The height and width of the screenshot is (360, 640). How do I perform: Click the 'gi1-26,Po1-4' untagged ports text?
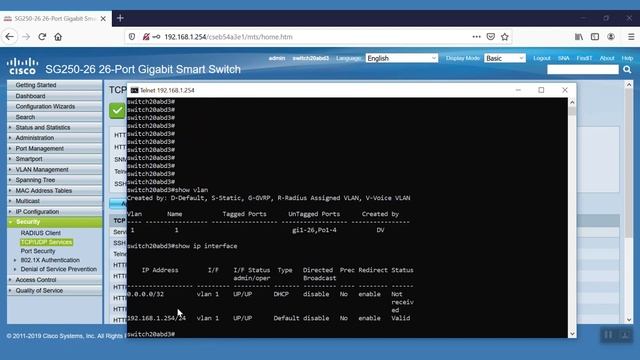[314, 230]
